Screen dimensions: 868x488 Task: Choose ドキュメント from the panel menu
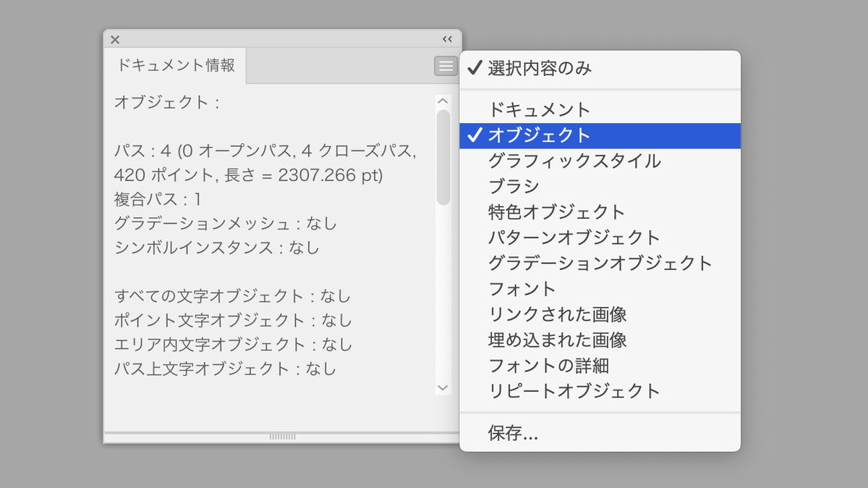(x=600, y=110)
